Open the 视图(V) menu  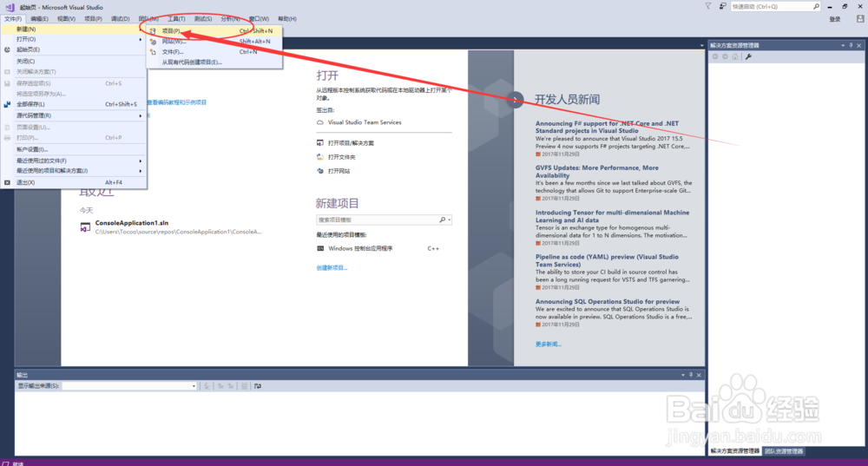67,19
